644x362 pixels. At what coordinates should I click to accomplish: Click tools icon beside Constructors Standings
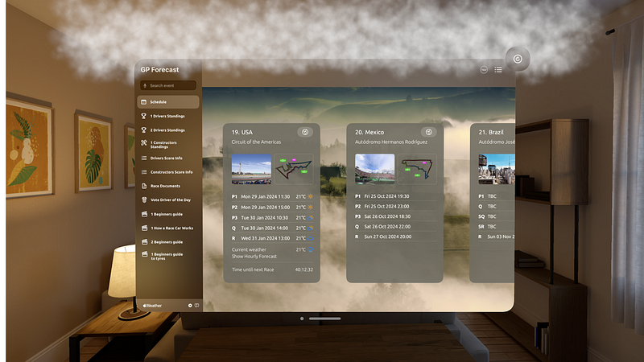pyautogui.click(x=144, y=143)
